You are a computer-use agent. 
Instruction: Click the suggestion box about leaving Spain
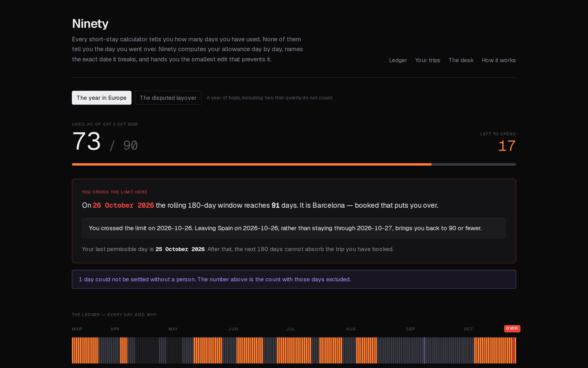tap(294, 228)
